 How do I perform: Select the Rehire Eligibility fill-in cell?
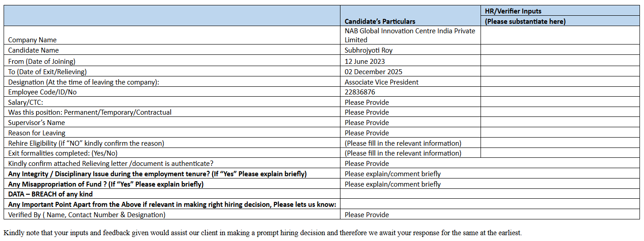(x=403, y=143)
